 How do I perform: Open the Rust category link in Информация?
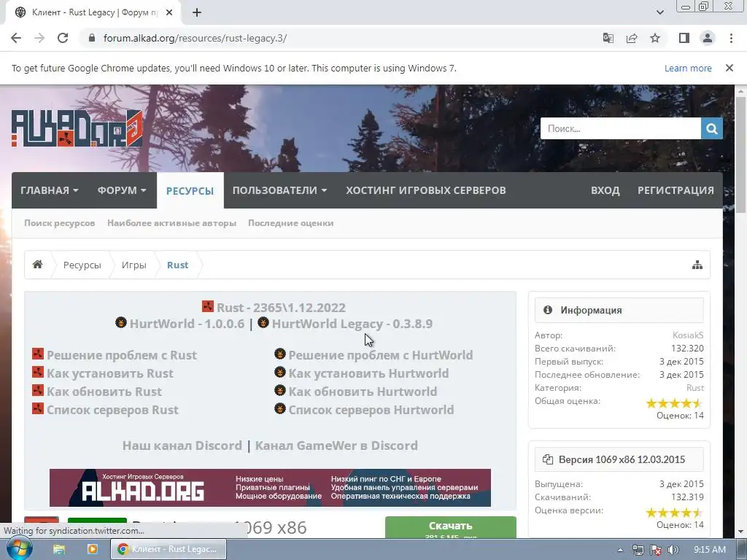point(695,388)
